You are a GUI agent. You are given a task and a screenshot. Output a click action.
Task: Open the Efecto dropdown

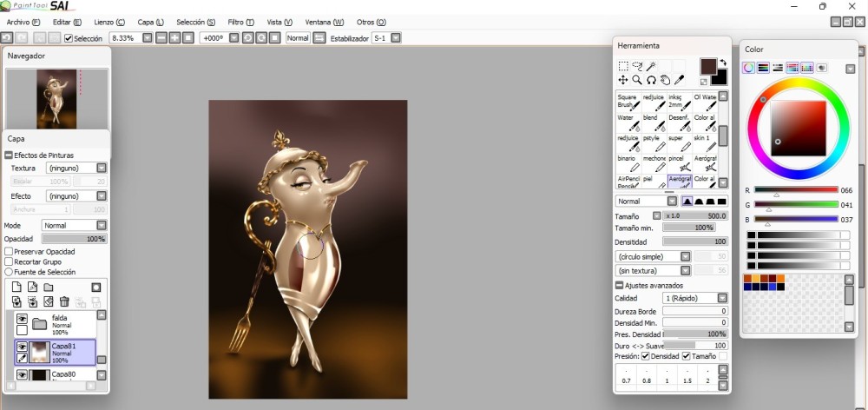(x=102, y=196)
